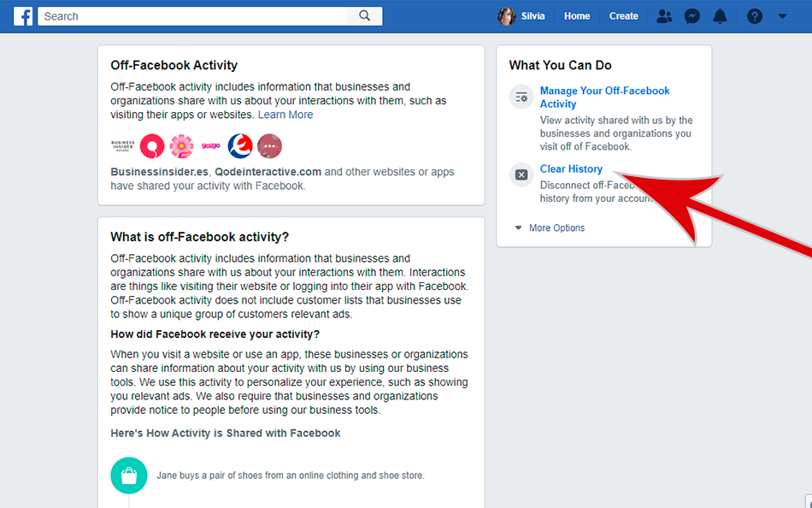Screen dimensions: 812x508
Task: Click the 'What You Can Do' heading
Action: coord(561,65)
